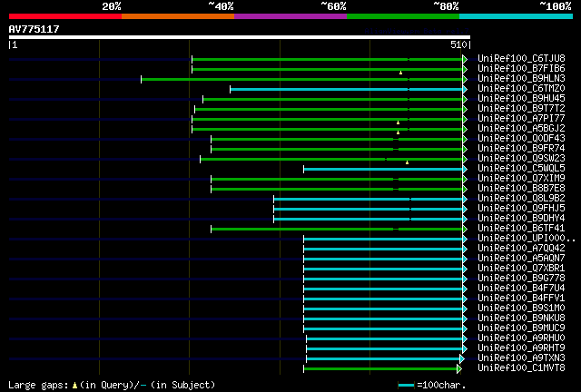Select the UniRef100_A9RHU0 label
This screenshot has width=581, height=392.
pyautogui.click(x=521, y=338)
